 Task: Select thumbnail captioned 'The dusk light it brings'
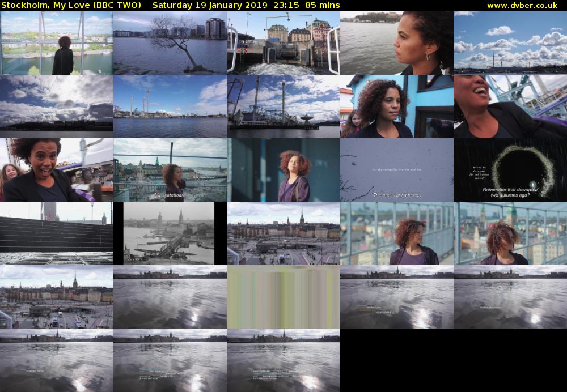tap(397, 170)
